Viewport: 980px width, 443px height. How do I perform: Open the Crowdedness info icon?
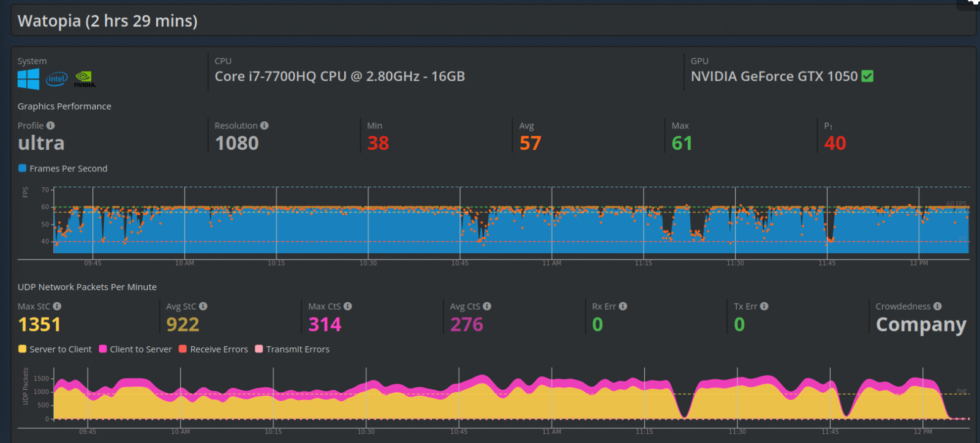(x=938, y=307)
